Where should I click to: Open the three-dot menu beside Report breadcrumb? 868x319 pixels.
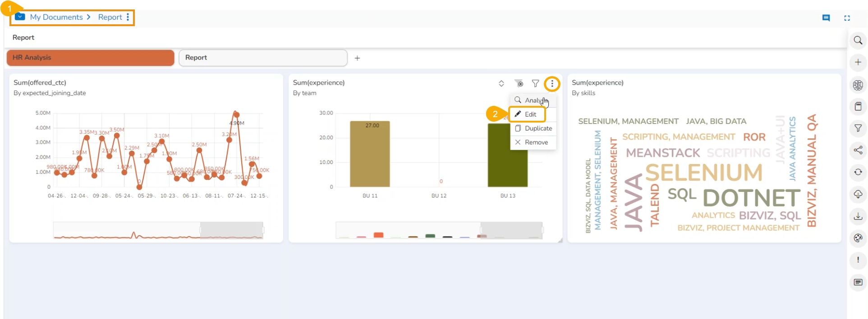pyautogui.click(x=128, y=17)
